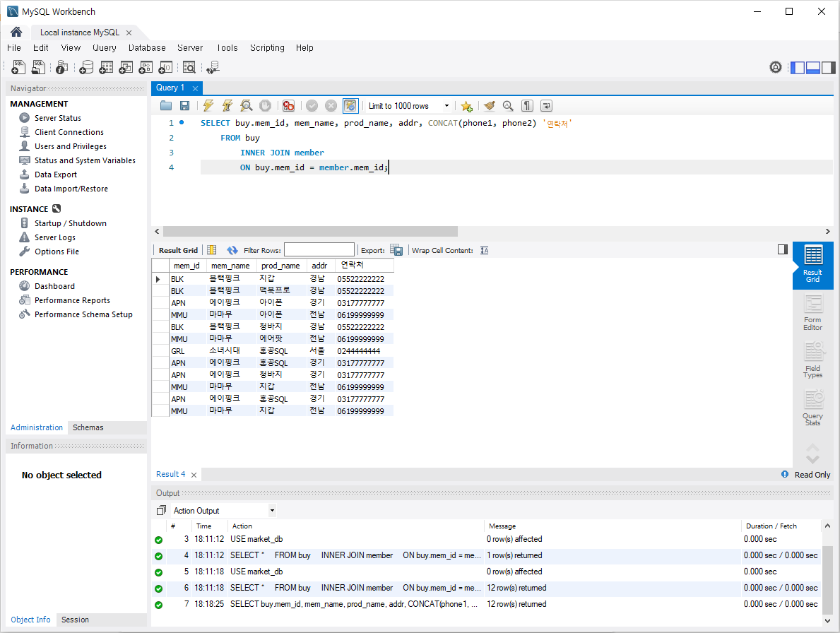Create new view icon in main toolbar
840x633 pixels.
click(x=126, y=68)
